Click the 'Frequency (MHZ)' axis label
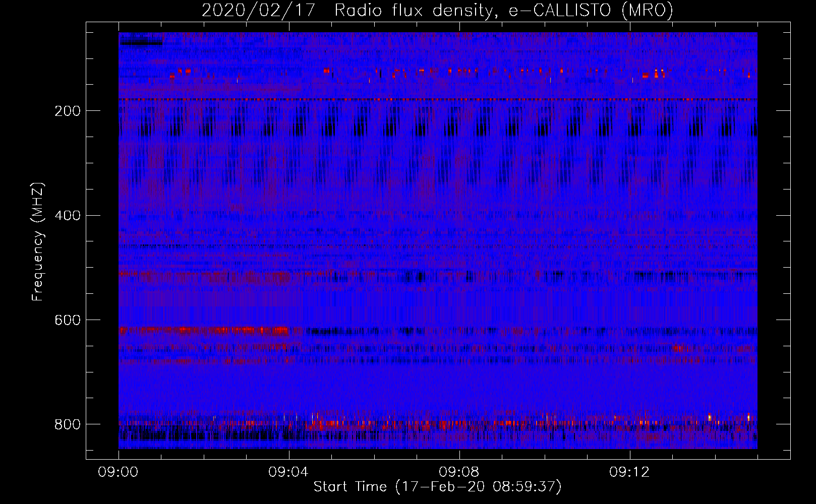The height and width of the screenshot is (504, 816). point(38,241)
